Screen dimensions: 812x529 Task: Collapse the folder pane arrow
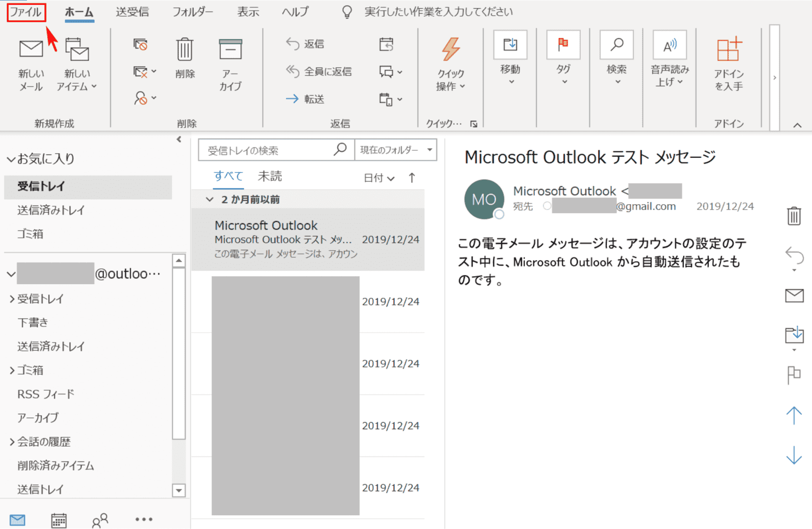(x=179, y=140)
